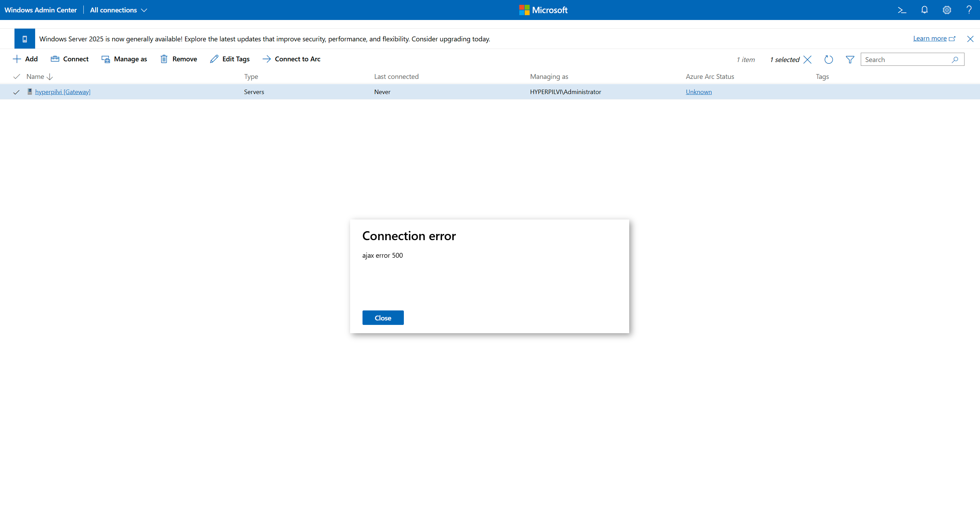Viewport: 980px width, 512px height.
Task: Click the Add toolbar button
Action: point(25,59)
